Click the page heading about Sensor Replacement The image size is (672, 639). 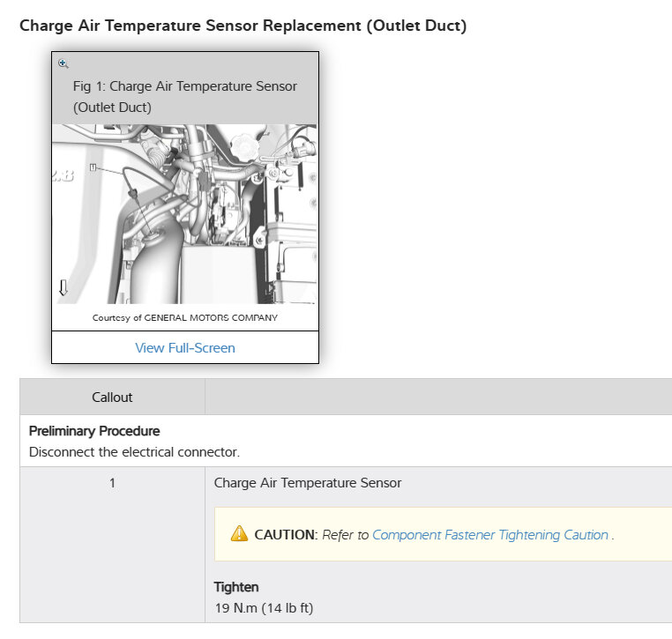pyautogui.click(x=243, y=26)
